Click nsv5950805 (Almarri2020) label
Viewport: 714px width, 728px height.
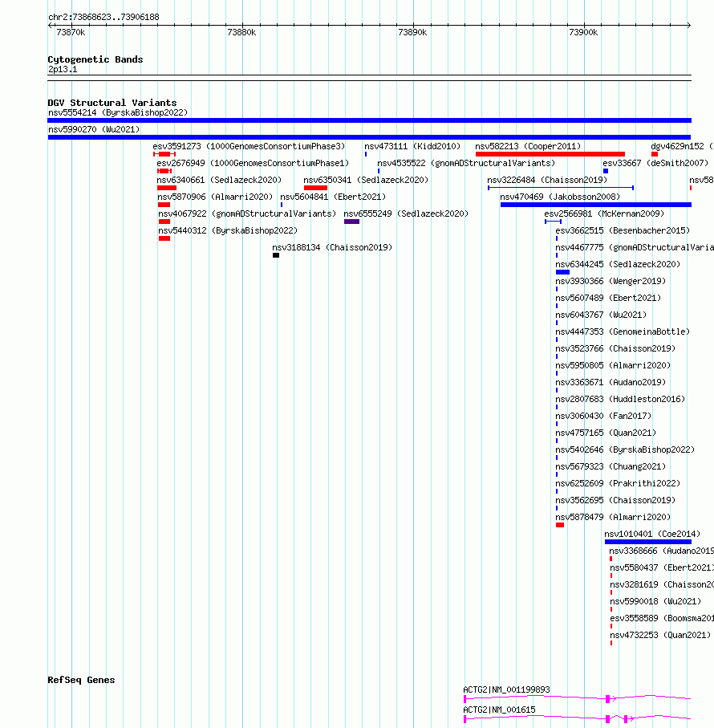pos(613,365)
